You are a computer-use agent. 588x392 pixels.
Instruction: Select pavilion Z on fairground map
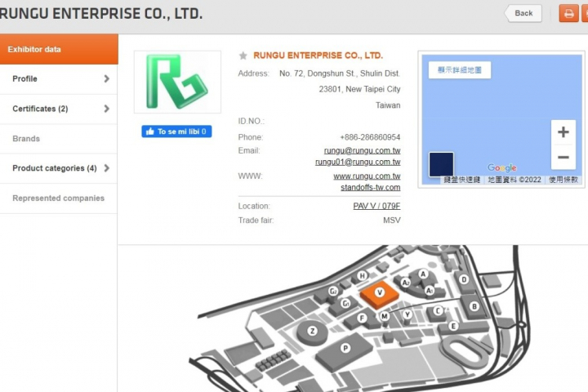pos(312,331)
